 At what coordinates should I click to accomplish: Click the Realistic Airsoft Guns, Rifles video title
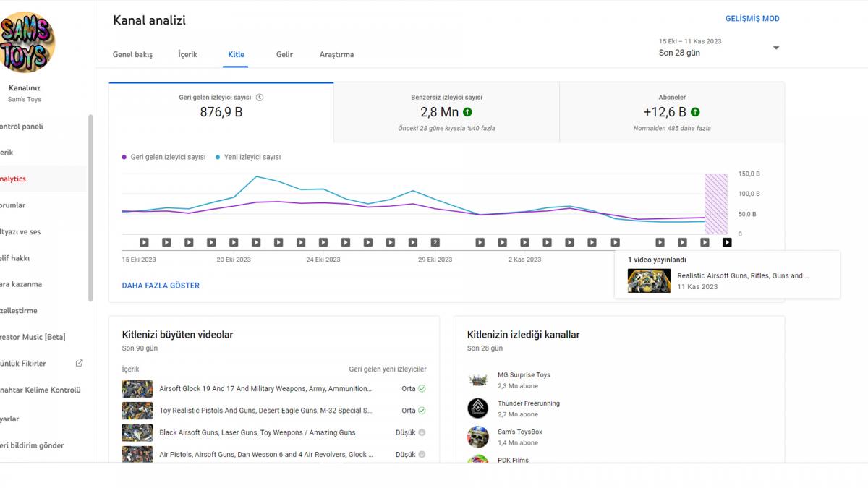[x=743, y=275]
